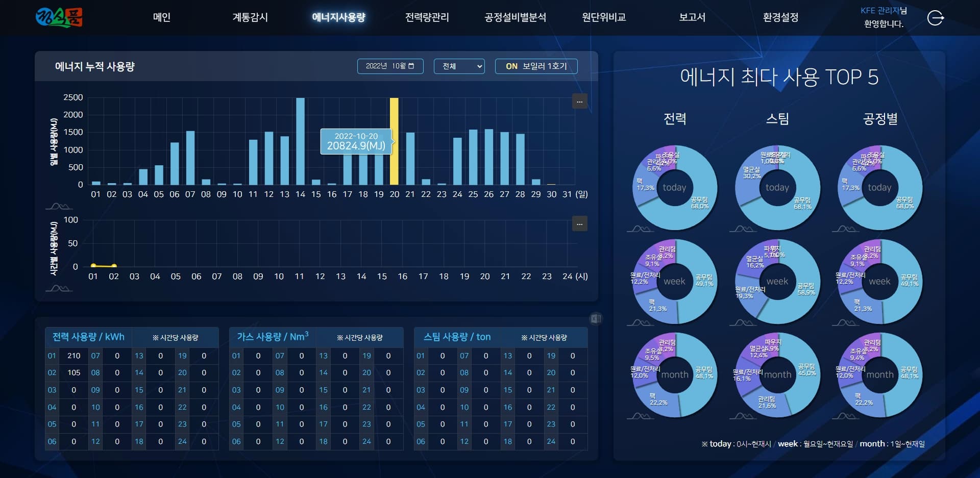Screen dimensions: 980x478
Task: Click the logout icon in header
Action: coord(935,18)
